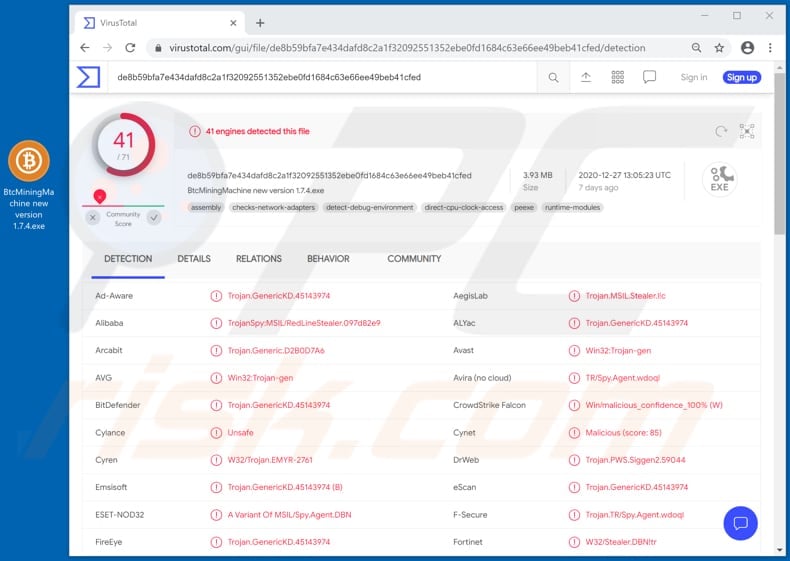Click the browser forward arrow
Screen dimensions: 790x561
[x=107, y=48]
